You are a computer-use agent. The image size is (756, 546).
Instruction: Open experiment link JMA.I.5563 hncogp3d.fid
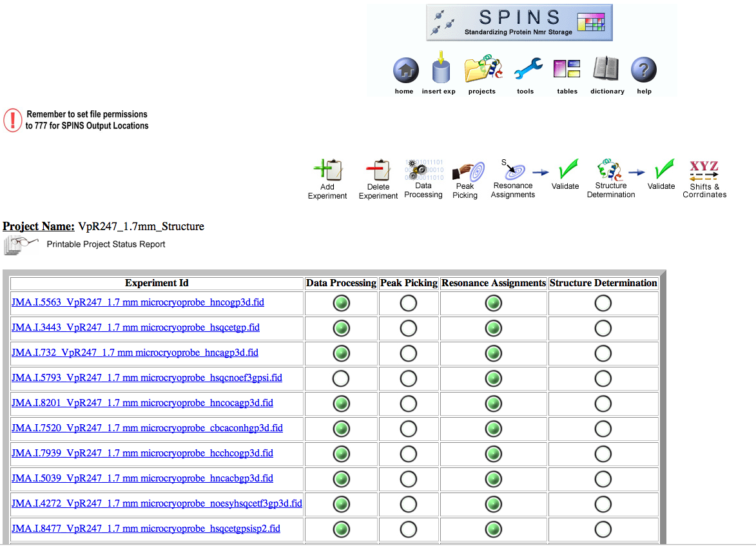[x=138, y=302]
